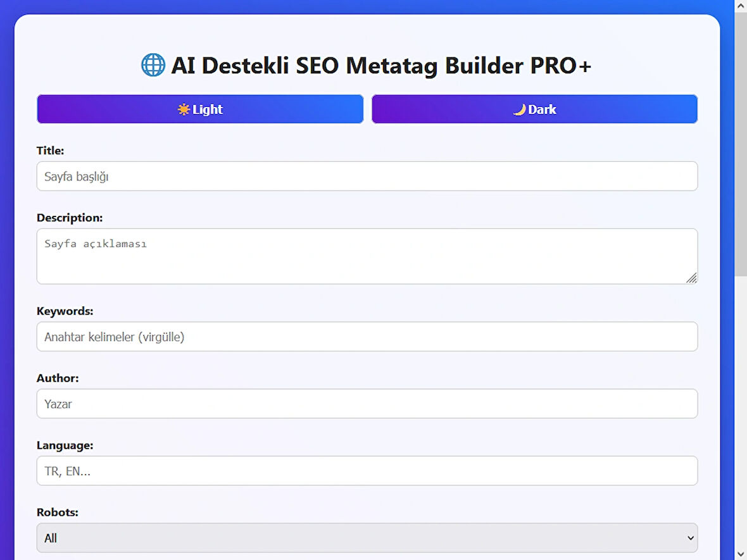The image size is (747, 560).
Task: Switch to Dark theme
Action: pyautogui.click(x=534, y=109)
